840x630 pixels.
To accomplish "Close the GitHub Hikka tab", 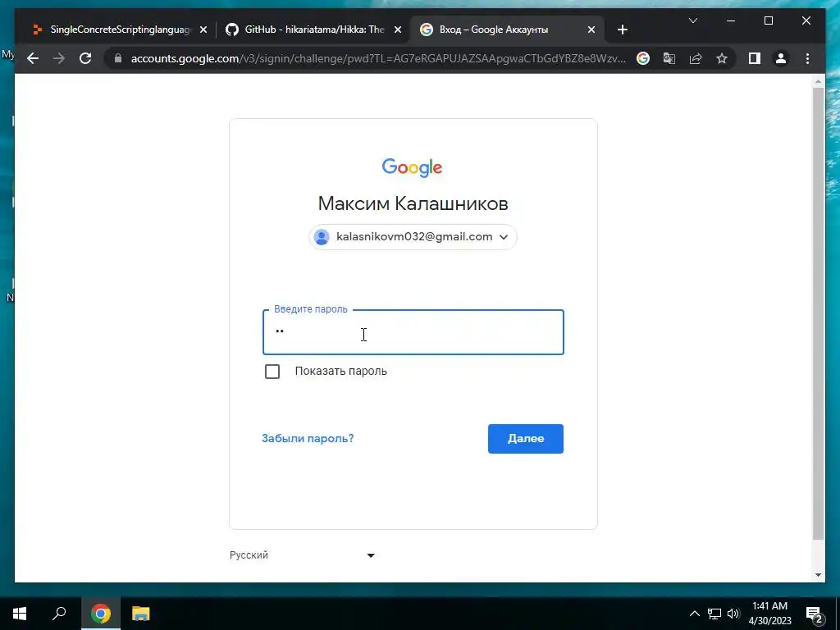I will (398, 30).
